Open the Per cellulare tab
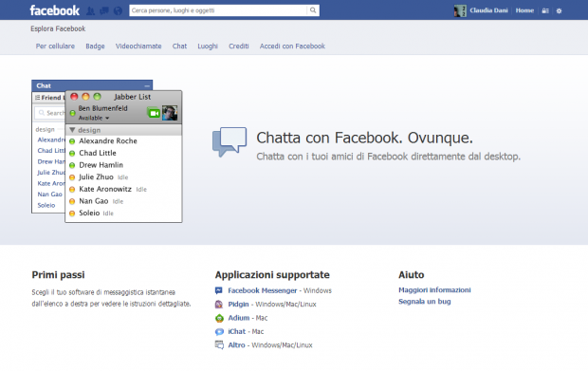The height and width of the screenshot is (371, 588). [x=55, y=46]
